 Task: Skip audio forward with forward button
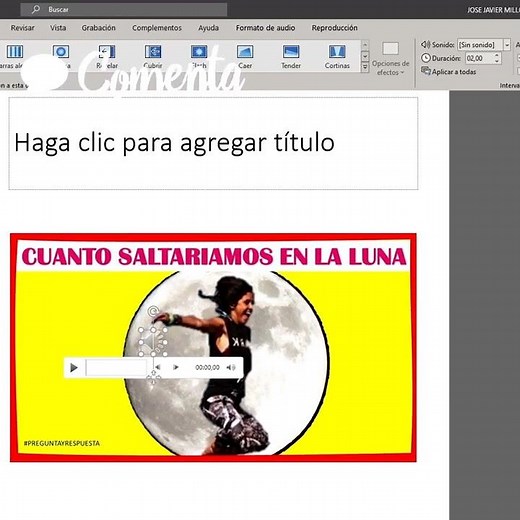click(176, 367)
